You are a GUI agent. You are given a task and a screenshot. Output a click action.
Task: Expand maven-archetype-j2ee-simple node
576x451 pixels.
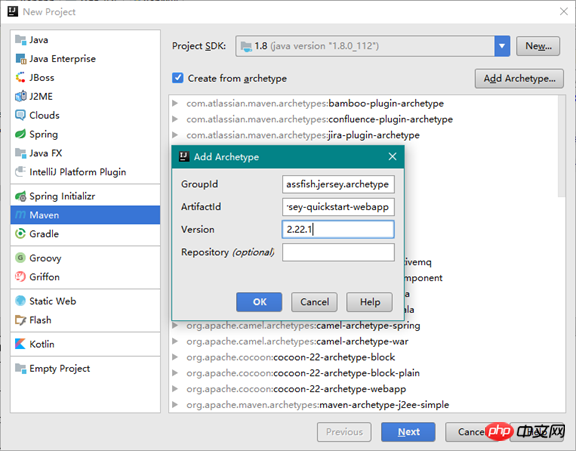[175, 404]
